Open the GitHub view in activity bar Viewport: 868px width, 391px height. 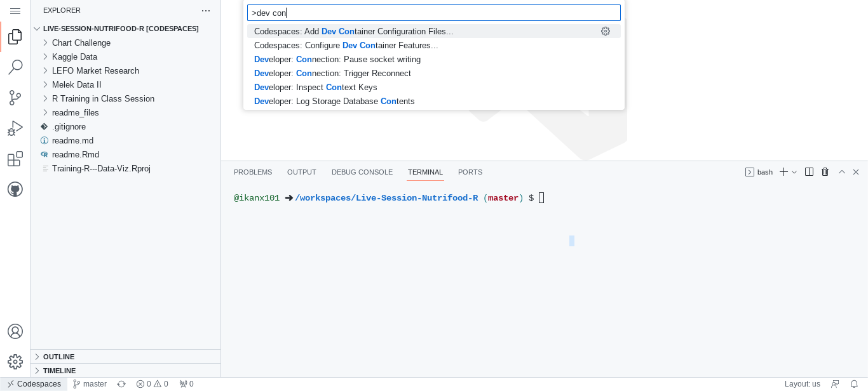[15, 189]
